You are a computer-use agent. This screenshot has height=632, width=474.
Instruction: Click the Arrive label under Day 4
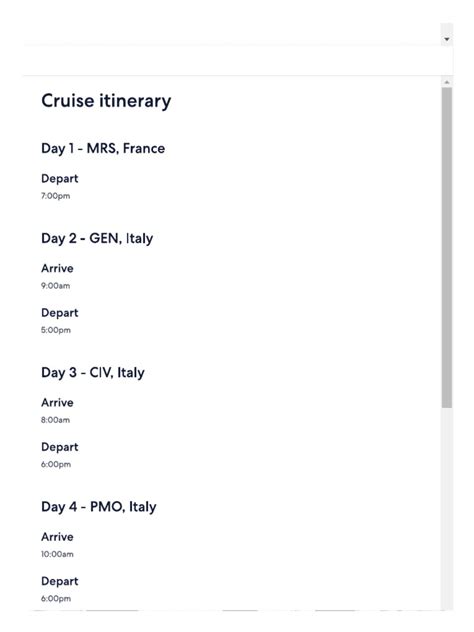tap(57, 537)
